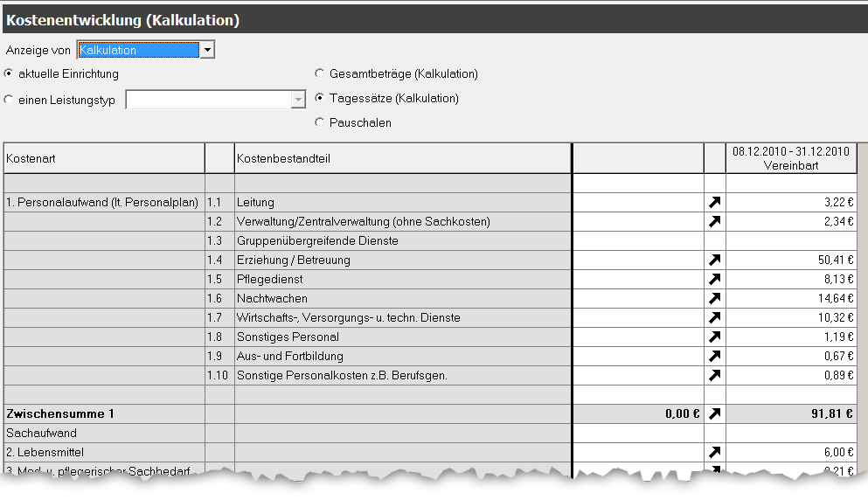This screenshot has height=500, width=868.
Task: Select the 'Pauschalen' radio button
Action: tap(320, 123)
